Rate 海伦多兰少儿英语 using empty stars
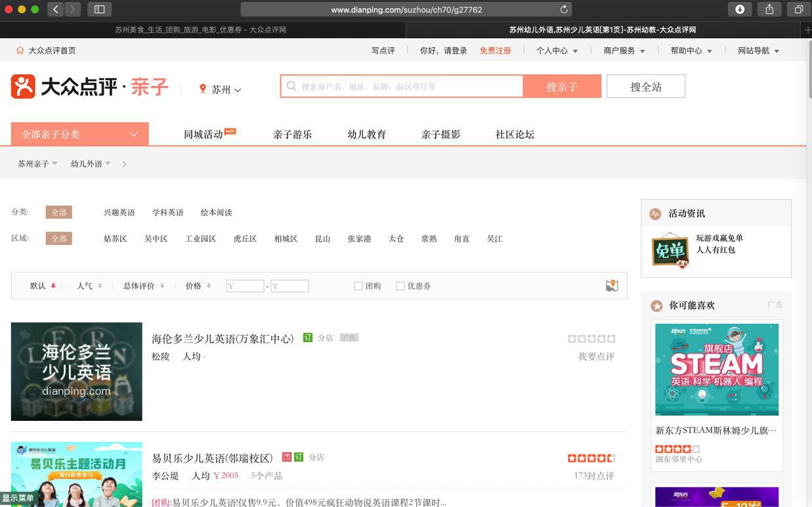812x507 pixels. [x=591, y=339]
